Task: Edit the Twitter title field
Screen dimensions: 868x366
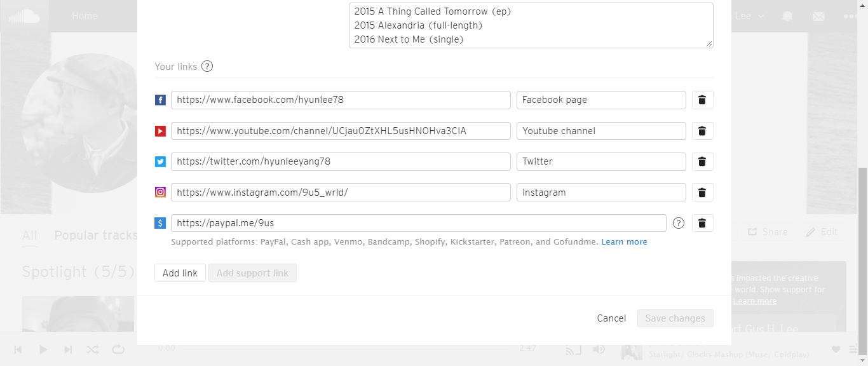Action: pyautogui.click(x=601, y=161)
